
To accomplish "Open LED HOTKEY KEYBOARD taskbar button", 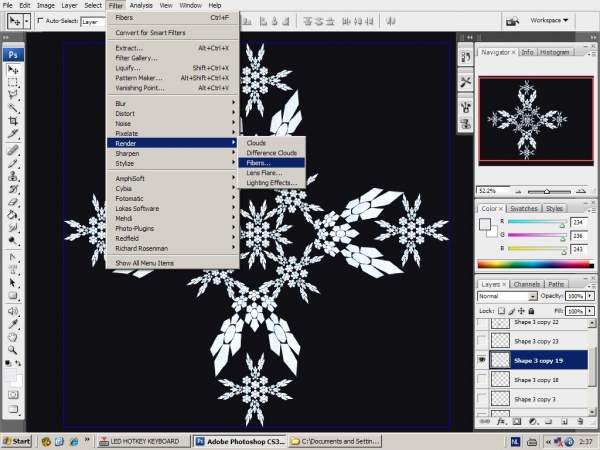I will coord(142,441).
